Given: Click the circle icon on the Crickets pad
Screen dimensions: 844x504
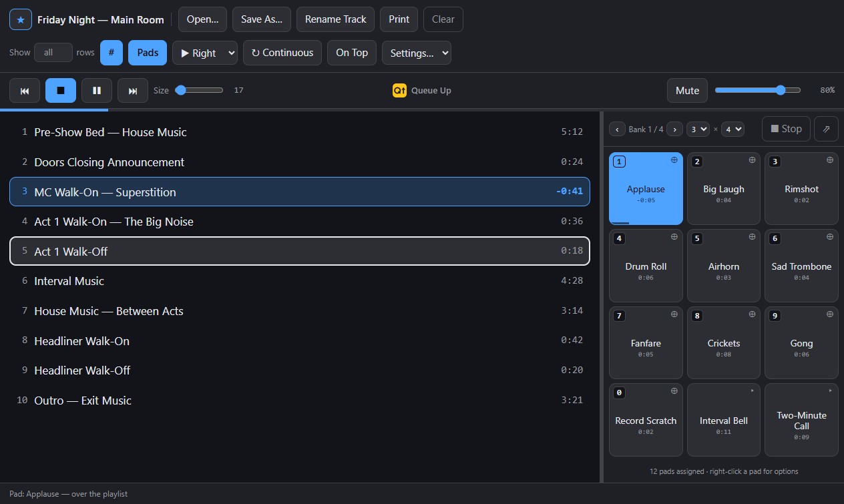Looking at the screenshot, I should [752, 314].
